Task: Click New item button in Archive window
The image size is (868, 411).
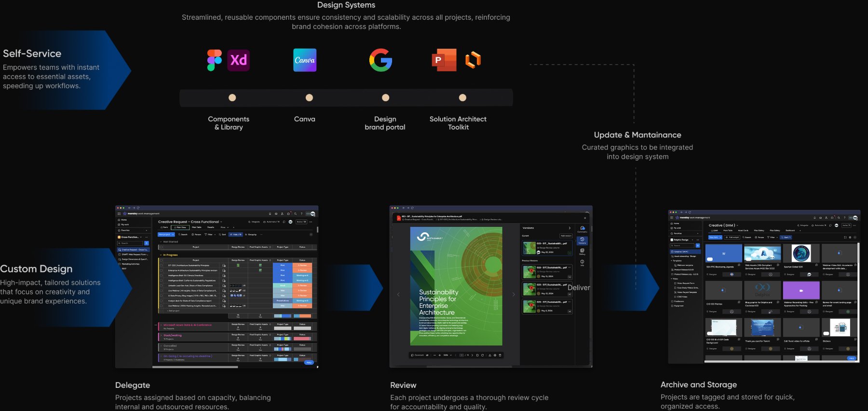Action: [x=715, y=237]
